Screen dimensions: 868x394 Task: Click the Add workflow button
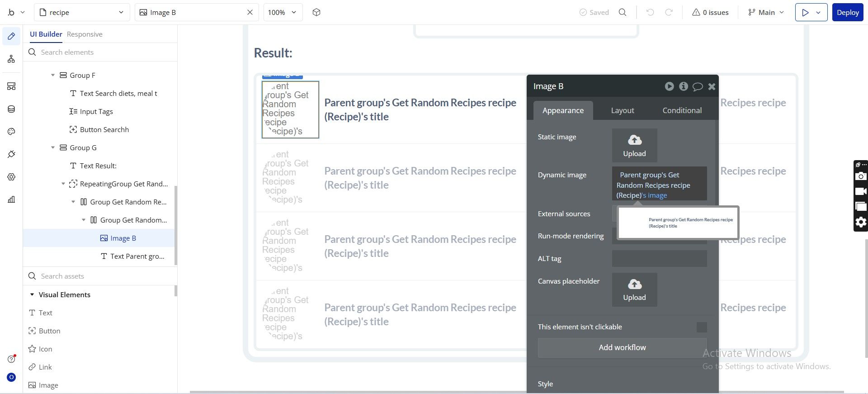coord(622,347)
